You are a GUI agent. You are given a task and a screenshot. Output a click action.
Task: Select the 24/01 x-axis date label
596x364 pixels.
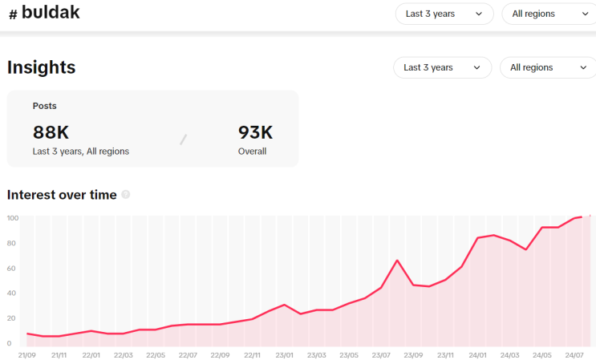(x=478, y=355)
